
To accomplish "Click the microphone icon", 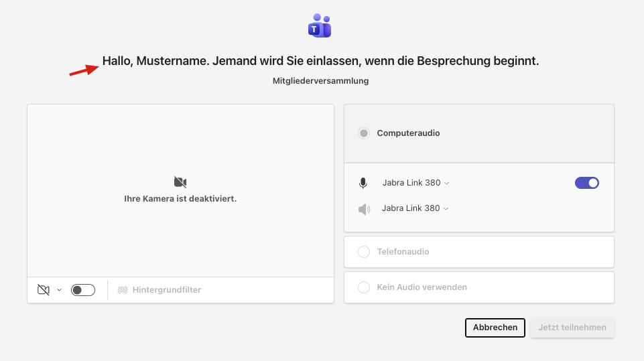I will (x=363, y=183).
